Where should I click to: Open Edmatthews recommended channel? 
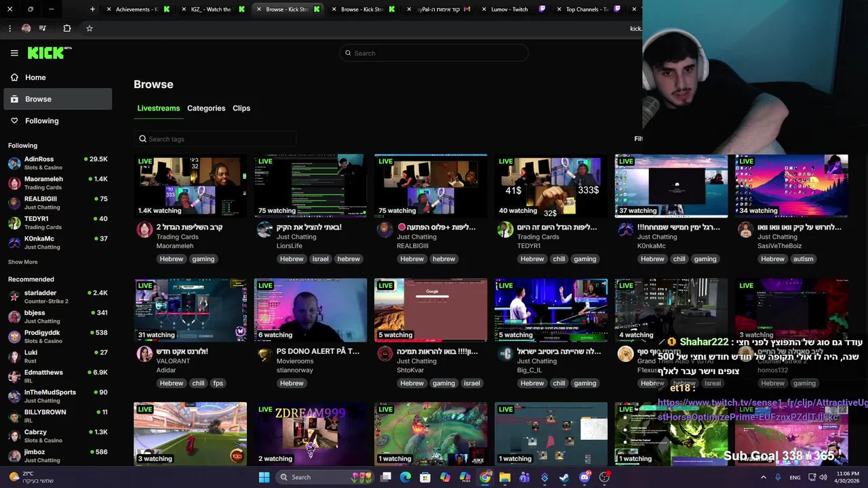58,376
